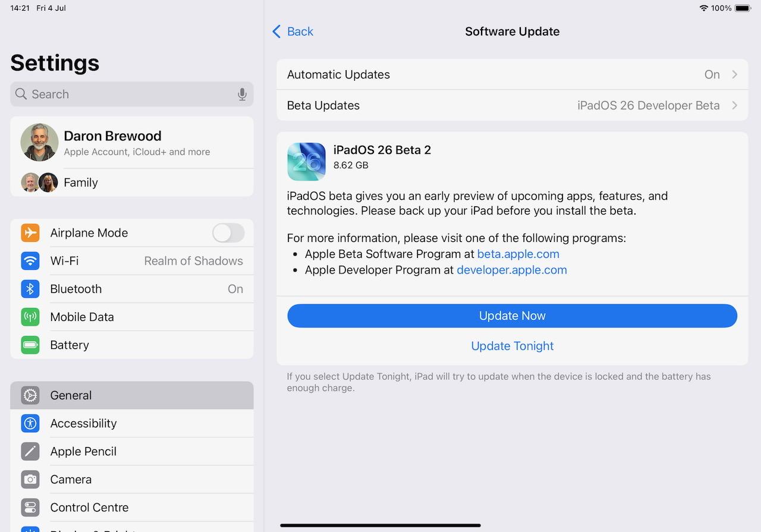Open the developer.apple.com link
This screenshot has width=761, height=532.
pyautogui.click(x=512, y=270)
